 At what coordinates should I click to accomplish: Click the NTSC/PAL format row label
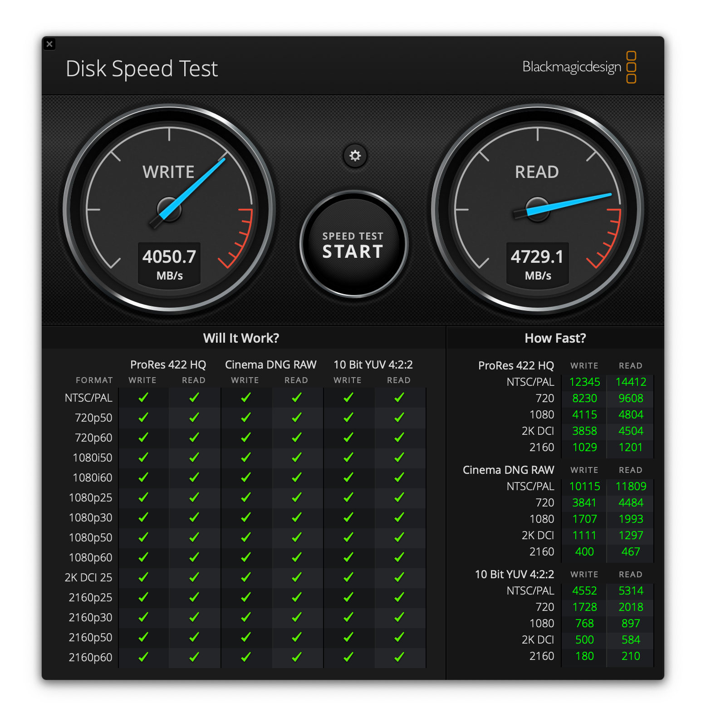[88, 398]
